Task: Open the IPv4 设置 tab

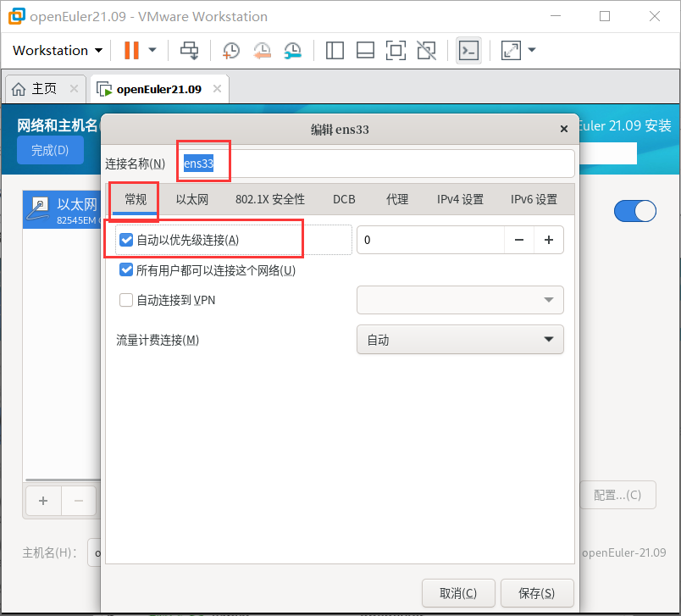Action: click(x=461, y=199)
